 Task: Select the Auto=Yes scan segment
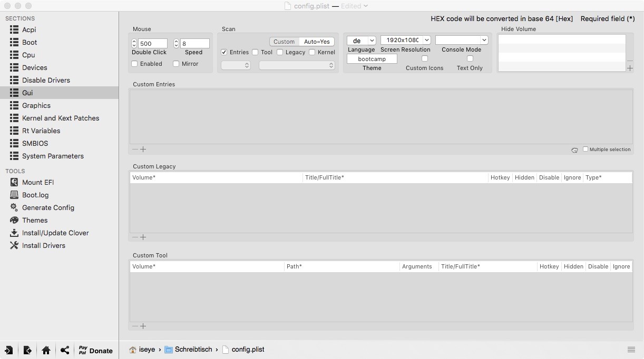coord(317,42)
